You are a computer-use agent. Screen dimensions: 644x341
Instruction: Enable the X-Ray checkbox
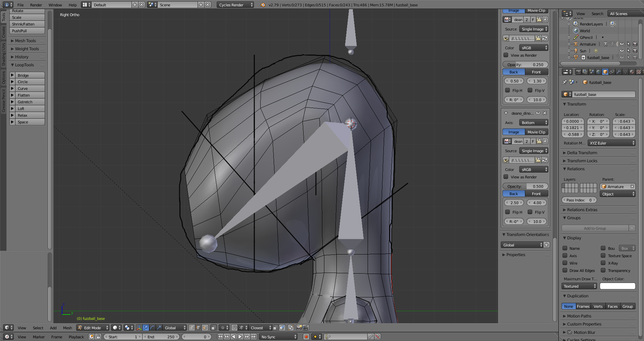[x=603, y=263]
